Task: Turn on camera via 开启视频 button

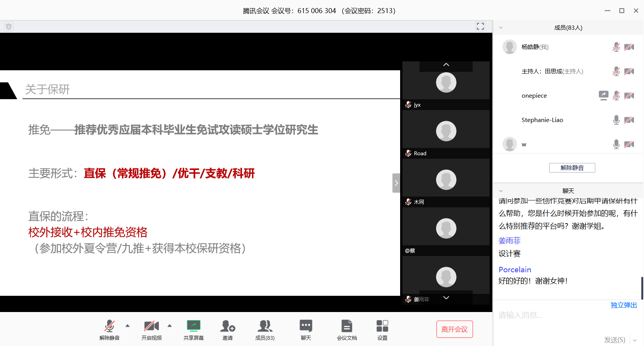Action: click(151, 326)
